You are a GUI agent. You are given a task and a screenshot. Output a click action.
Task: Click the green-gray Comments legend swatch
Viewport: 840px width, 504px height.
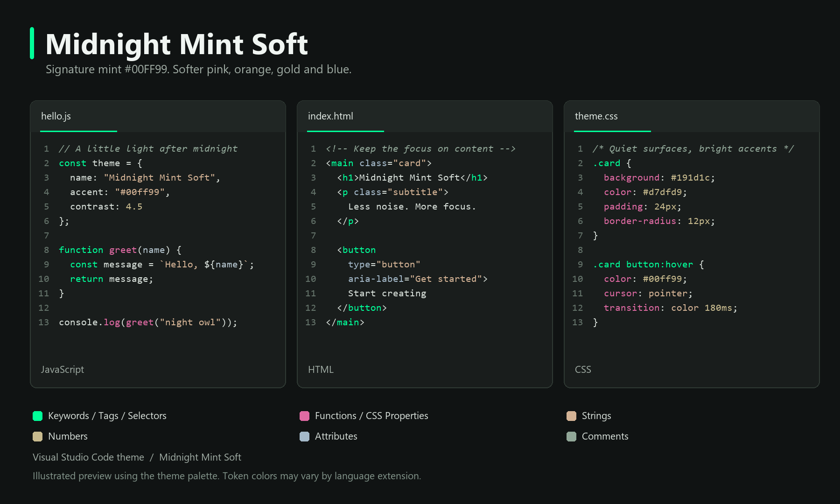click(571, 436)
